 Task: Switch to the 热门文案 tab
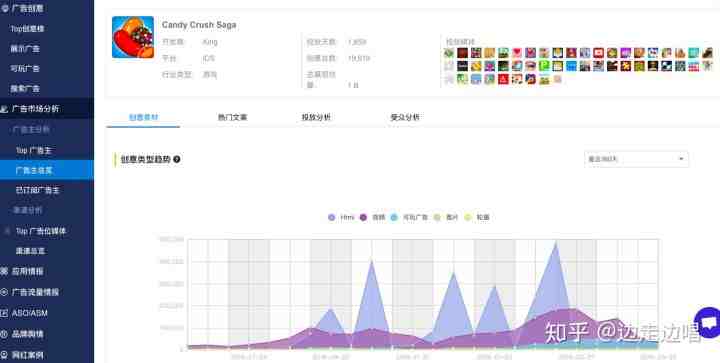tap(232, 117)
